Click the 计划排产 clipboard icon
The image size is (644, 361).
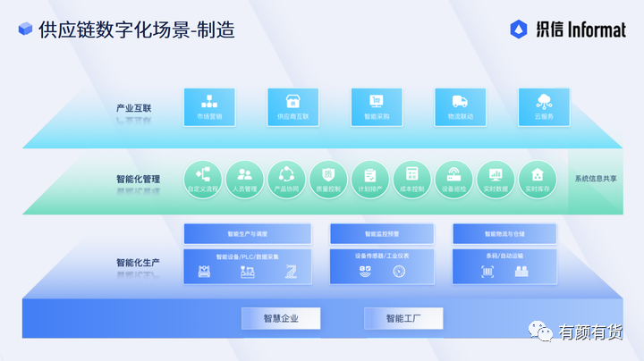pos(370,180)
